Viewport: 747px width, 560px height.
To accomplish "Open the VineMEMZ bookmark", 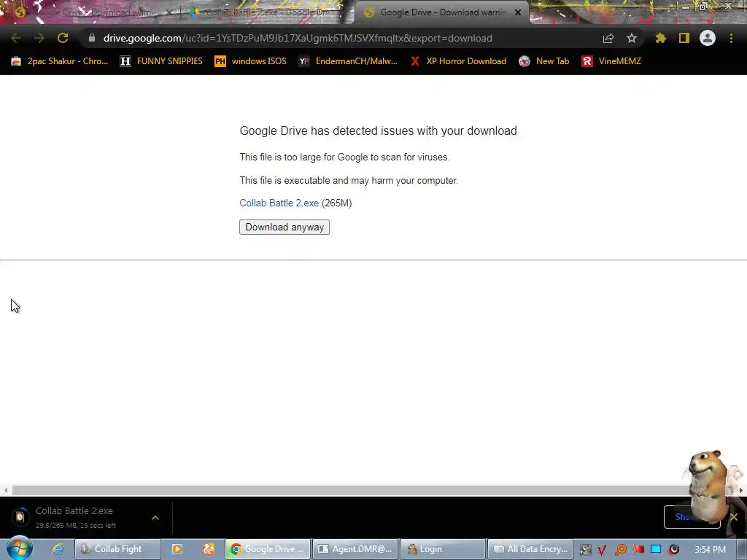I will (611, 61).
